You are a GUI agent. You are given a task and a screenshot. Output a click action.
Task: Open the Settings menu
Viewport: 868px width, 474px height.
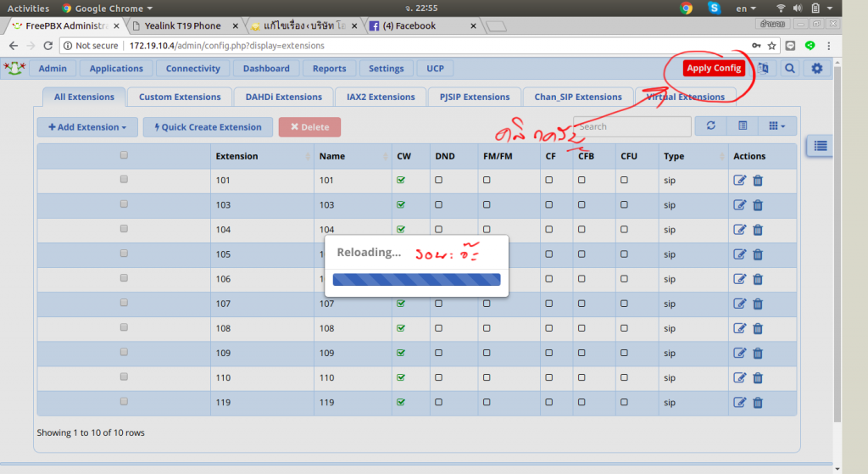(x=387, y=68)
